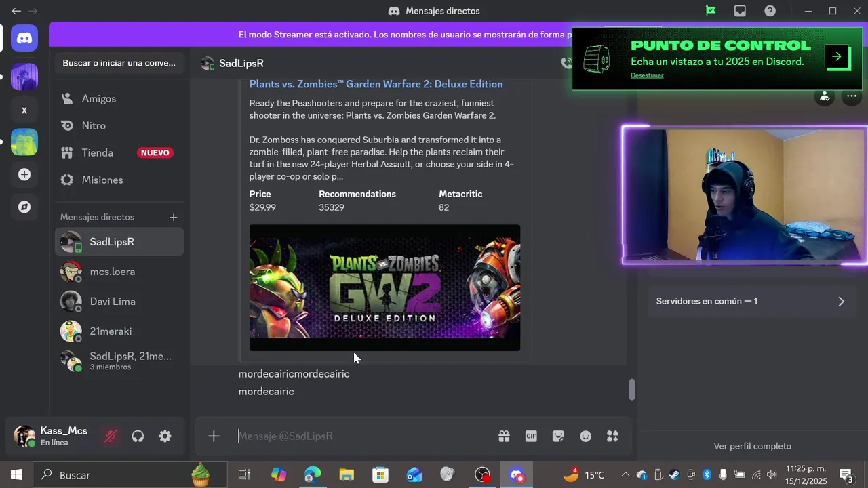Open Discord home via the logo icon
Screen dimensions: 868x488
tap(24, 39)
